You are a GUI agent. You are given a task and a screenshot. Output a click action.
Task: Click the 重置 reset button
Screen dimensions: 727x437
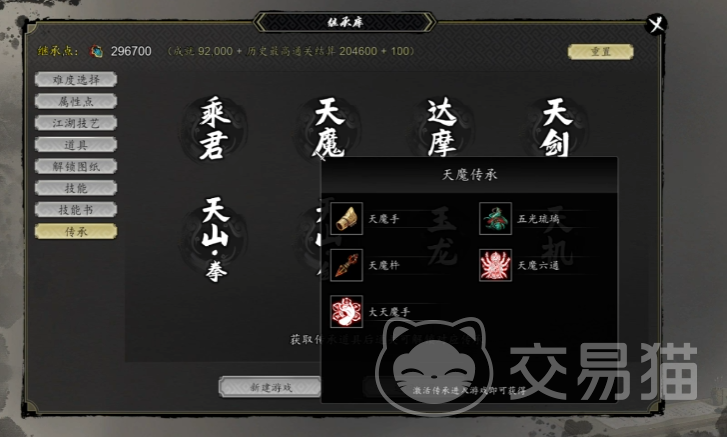click(x=600, y=51)
